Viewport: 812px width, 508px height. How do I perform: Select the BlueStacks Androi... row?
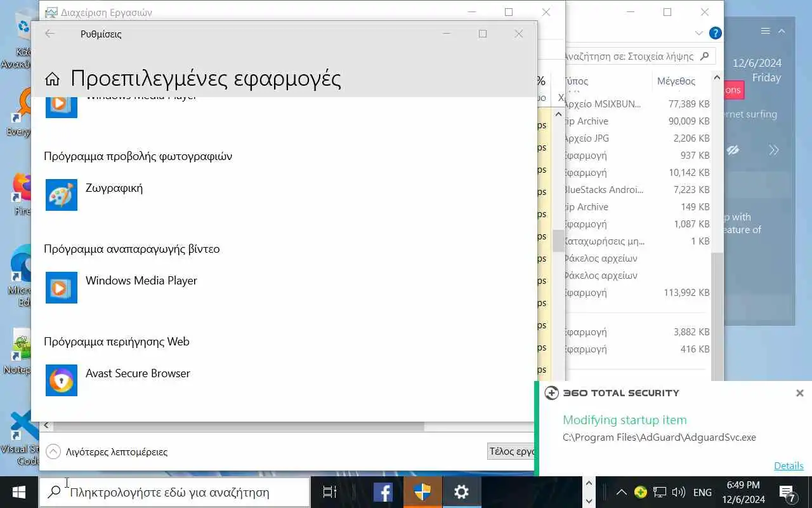click(637, 189)
